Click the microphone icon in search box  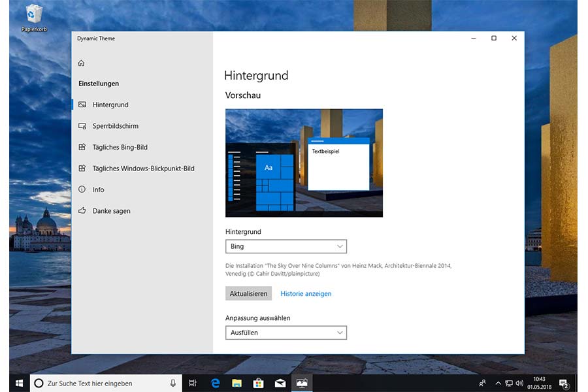173,383
